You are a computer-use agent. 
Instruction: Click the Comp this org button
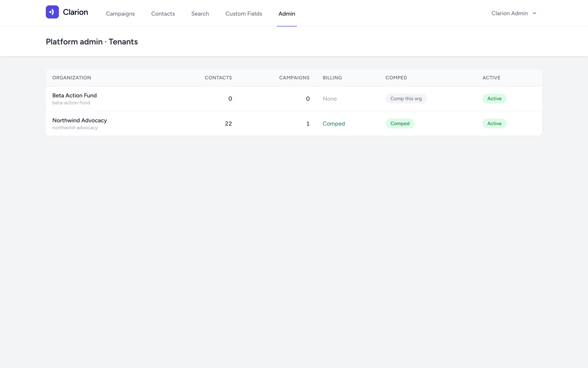406,99
